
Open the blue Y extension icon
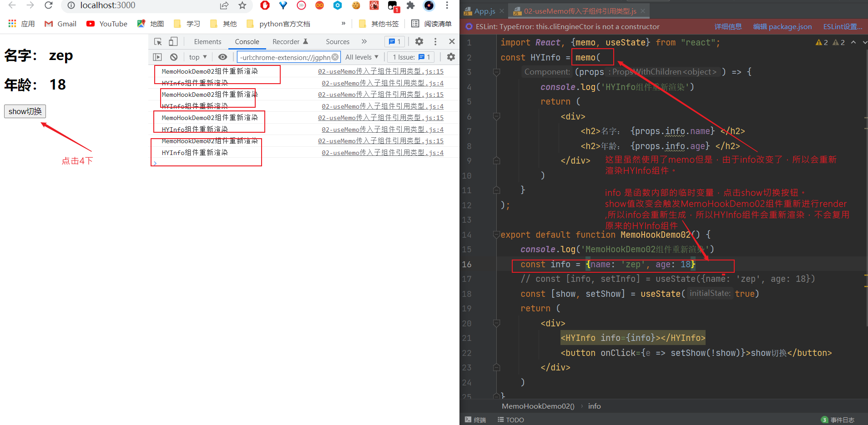283,5
